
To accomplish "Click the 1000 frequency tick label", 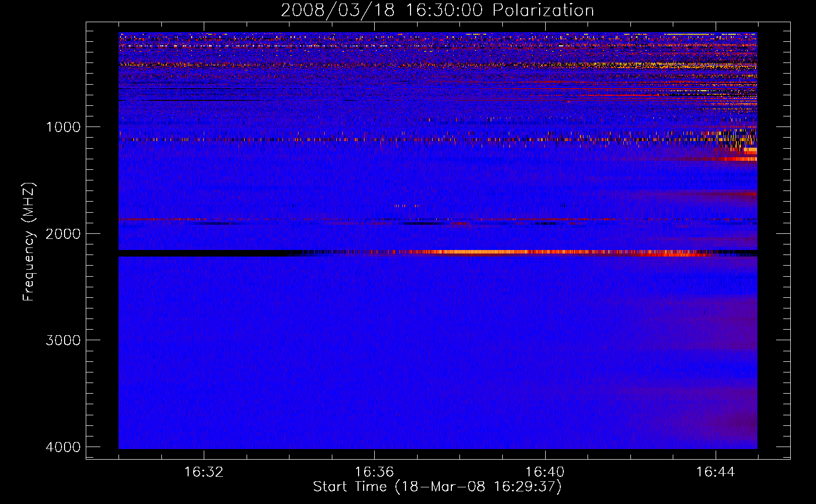I will [x=63, y=127].
